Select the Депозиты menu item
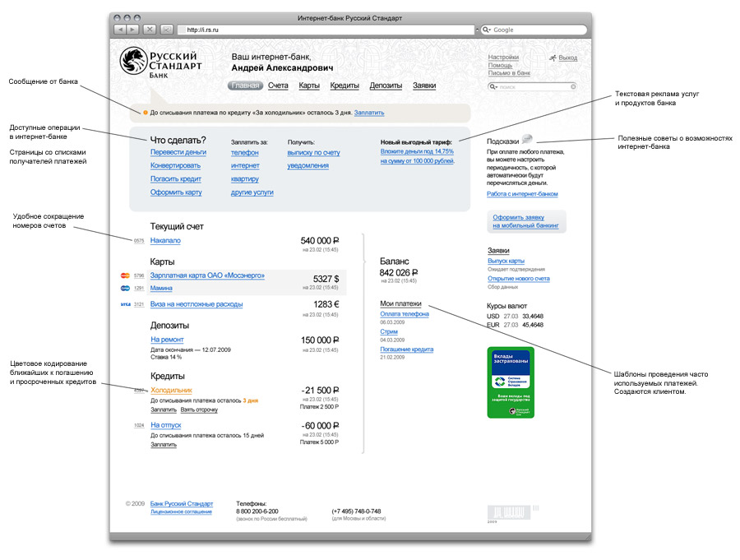740x560 pixels. pos(386,86)
